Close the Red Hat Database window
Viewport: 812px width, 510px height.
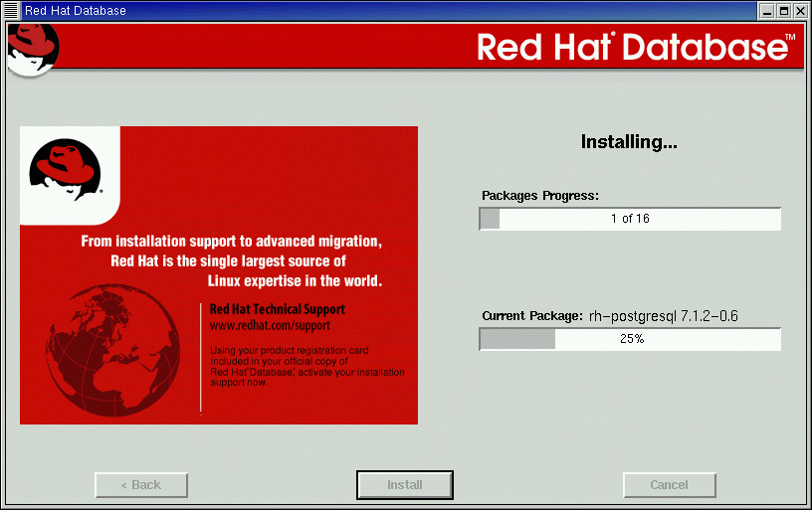(x=801, y=11)
